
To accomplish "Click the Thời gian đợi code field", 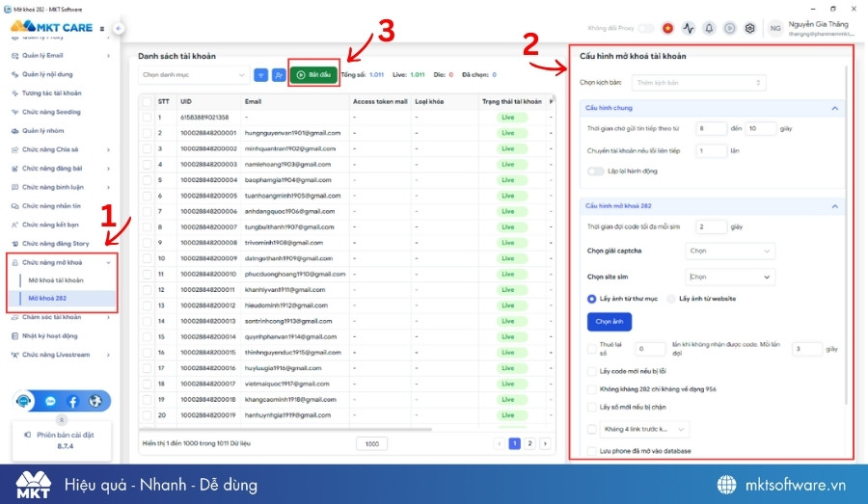I will 711,226.
